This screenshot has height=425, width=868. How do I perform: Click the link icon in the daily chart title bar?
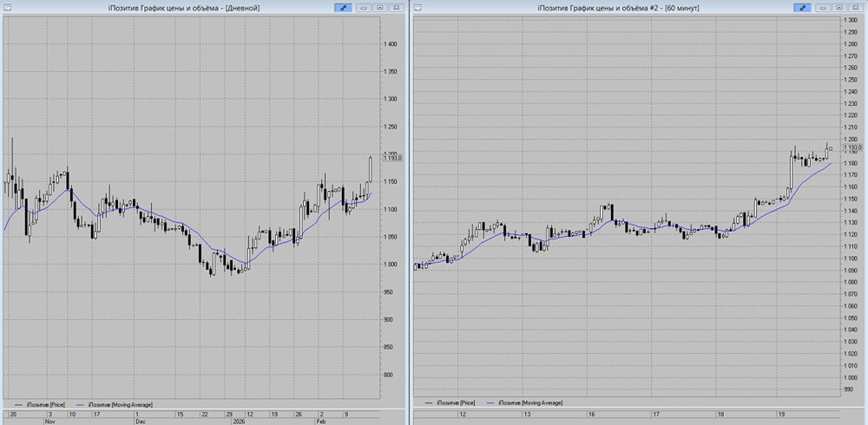point(345,7)
